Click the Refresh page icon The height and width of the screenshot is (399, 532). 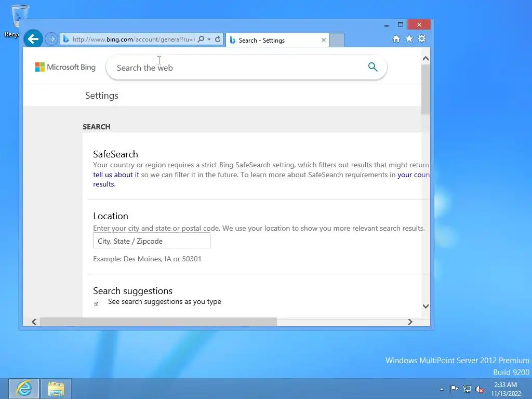[x=218, y=39]
